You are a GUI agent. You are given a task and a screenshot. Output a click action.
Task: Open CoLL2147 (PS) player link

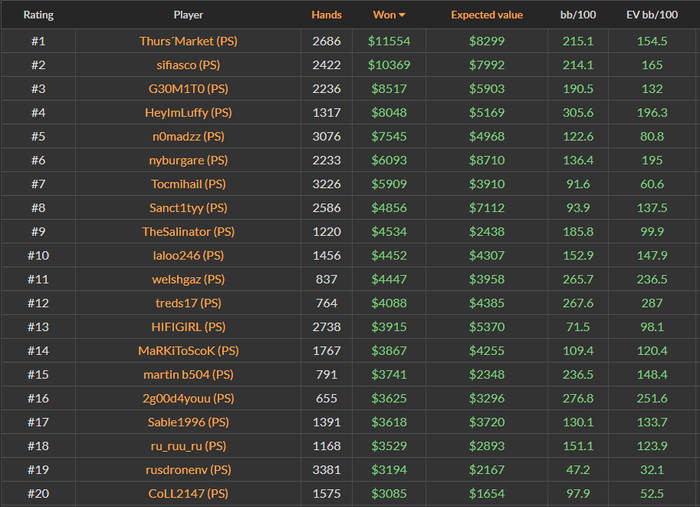click(188, 493)
